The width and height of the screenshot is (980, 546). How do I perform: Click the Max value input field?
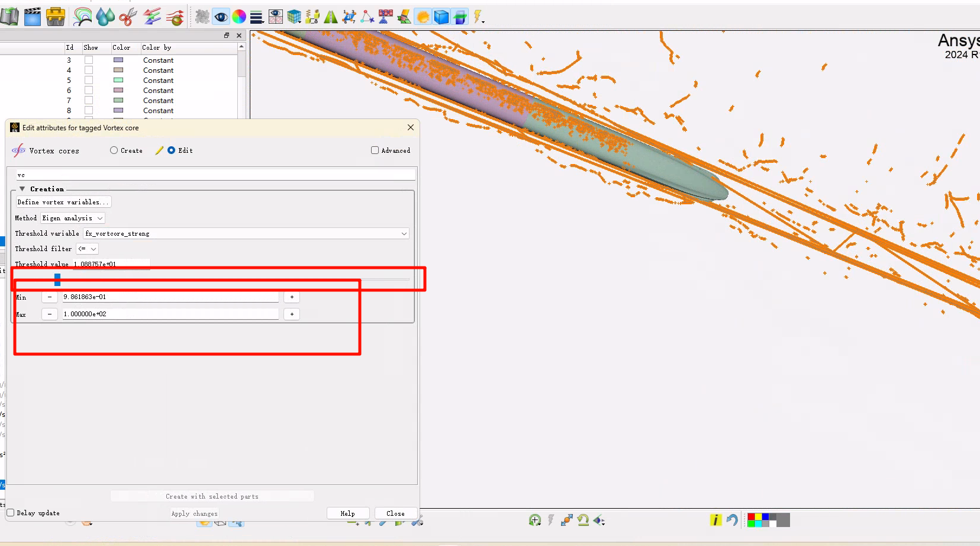point(170,314)
